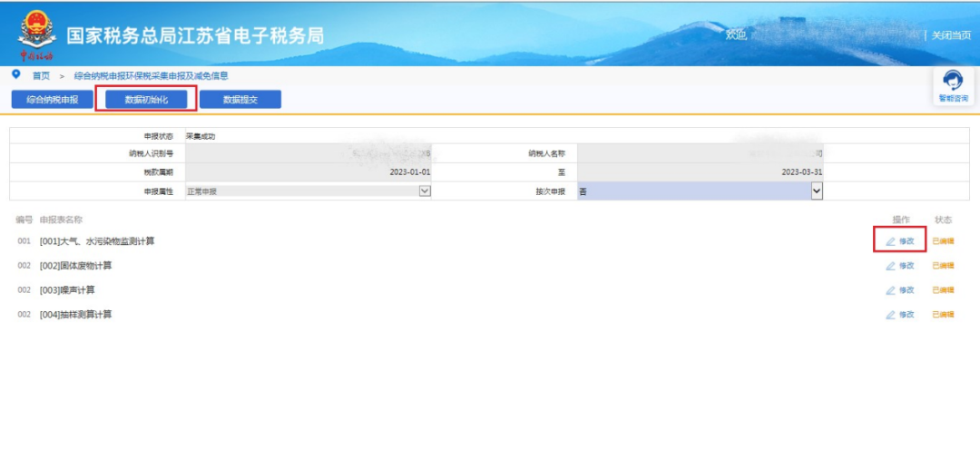980x450 pixels.
Task: Click row number 001 in the list
Action: (24, 241)
